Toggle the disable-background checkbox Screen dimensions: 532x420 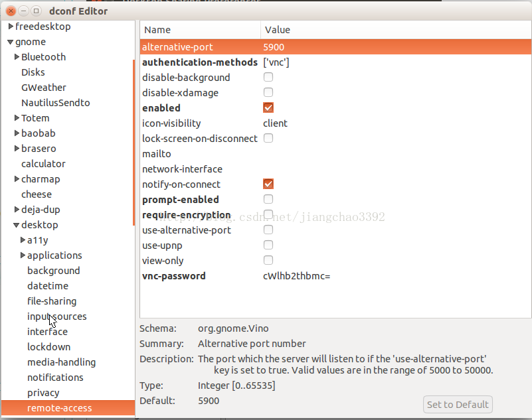(268, 77)
